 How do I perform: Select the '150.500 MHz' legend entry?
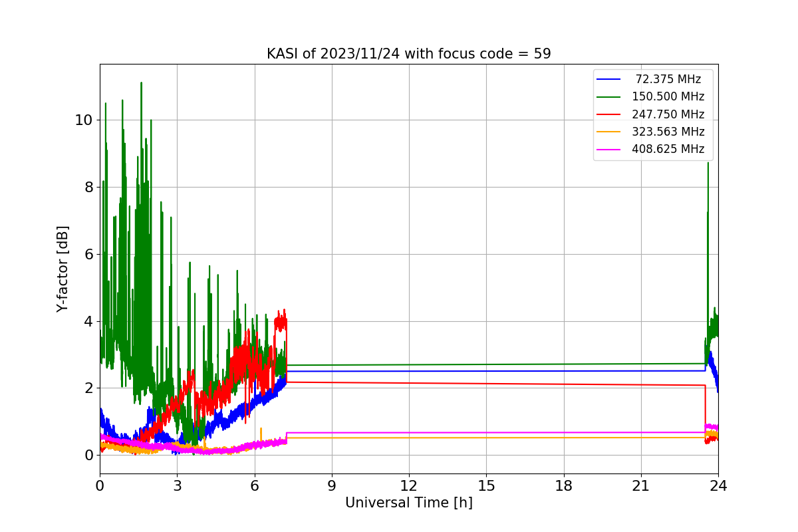click(x=668, y=97)
